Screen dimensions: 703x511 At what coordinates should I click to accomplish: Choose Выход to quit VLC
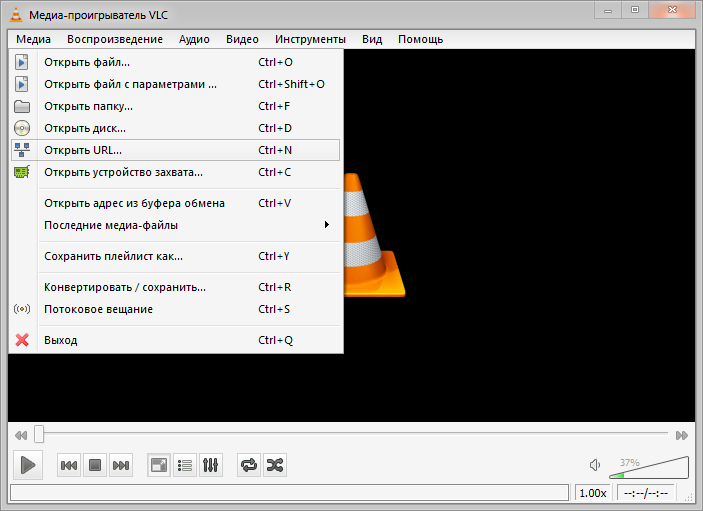176,340
